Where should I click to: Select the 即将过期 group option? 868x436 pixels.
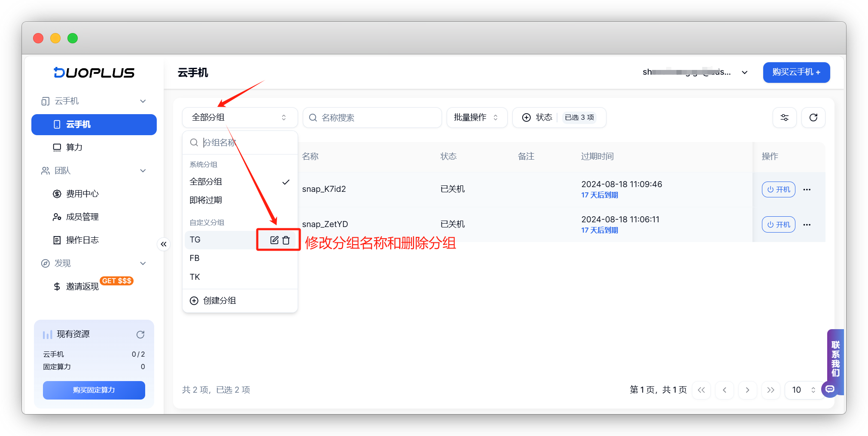coord(240,200)
